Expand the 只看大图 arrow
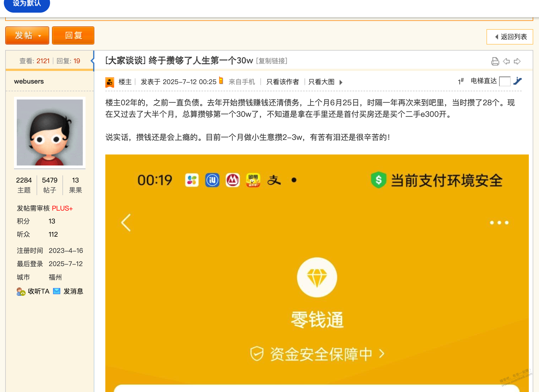Image resolution: width=539 pixels, height=392 pixels. click(341, 82)
